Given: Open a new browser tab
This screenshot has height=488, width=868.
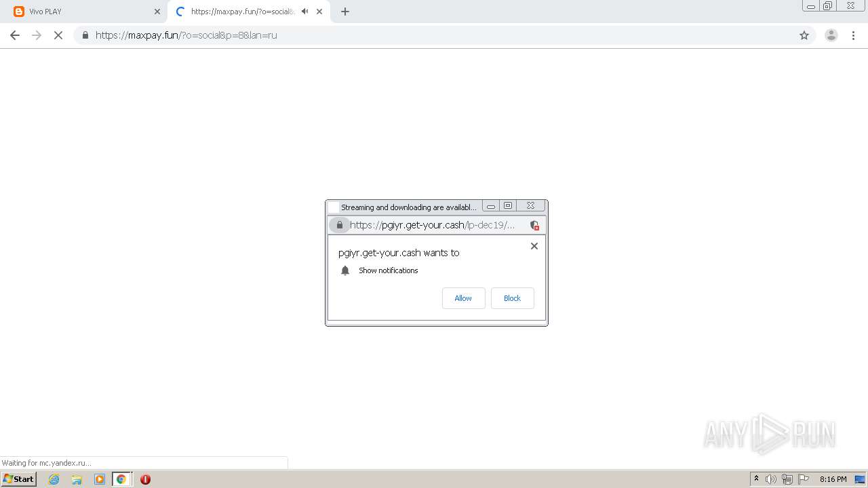Looking at the screenshot, I should 345,12.
